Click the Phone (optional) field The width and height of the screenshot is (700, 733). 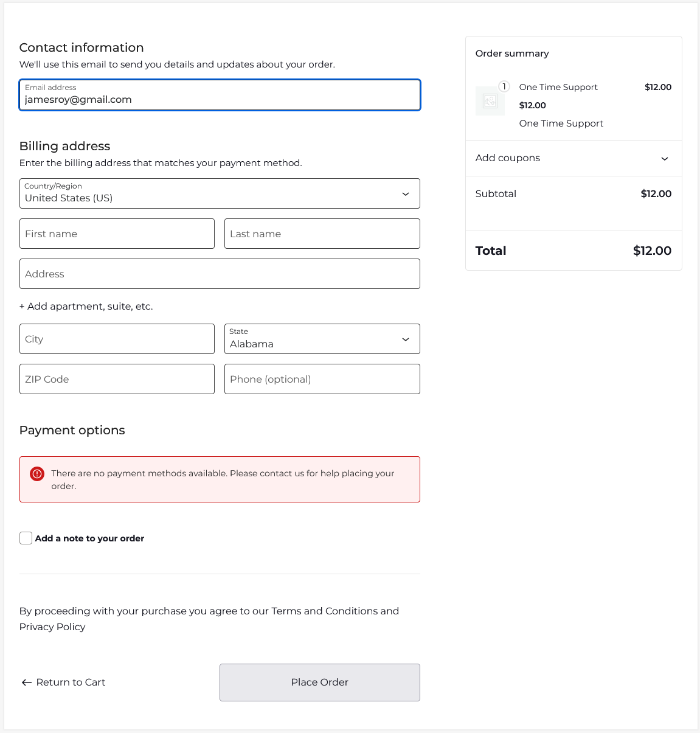322,379
